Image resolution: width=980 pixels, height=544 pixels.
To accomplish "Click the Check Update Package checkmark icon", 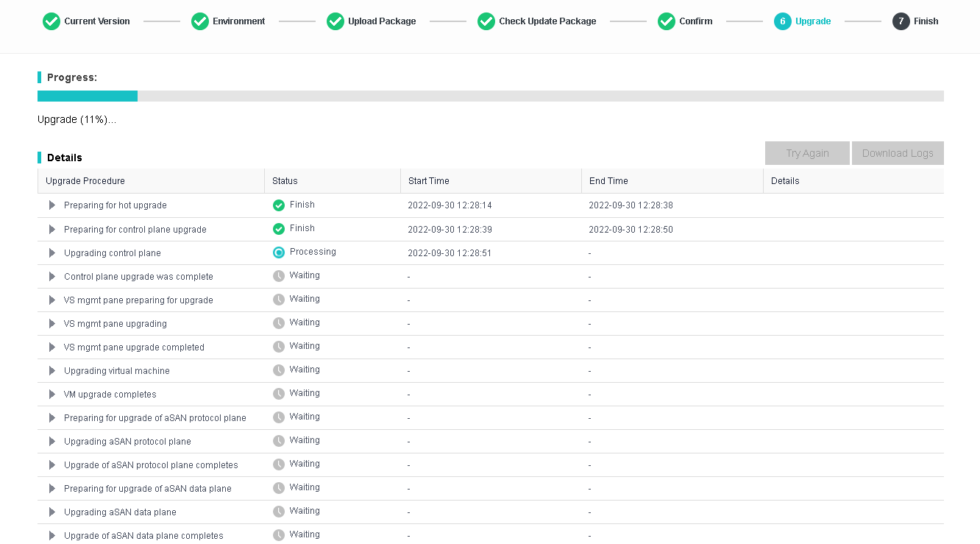I will point(486,21).
